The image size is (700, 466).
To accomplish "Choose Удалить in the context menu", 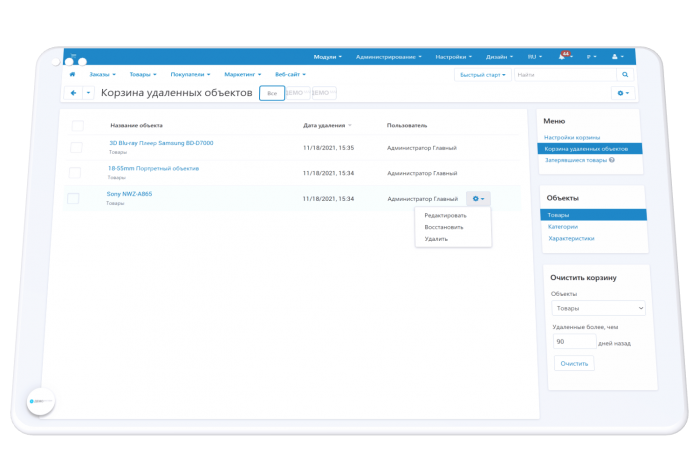I will tap(436, 239).
